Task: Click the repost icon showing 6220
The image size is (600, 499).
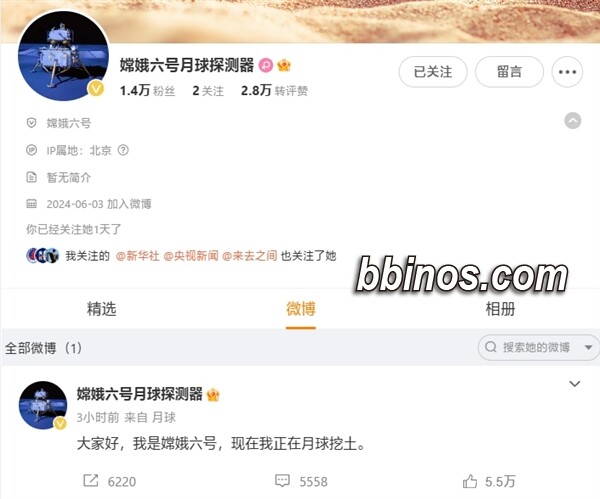Action: [91, 481]
